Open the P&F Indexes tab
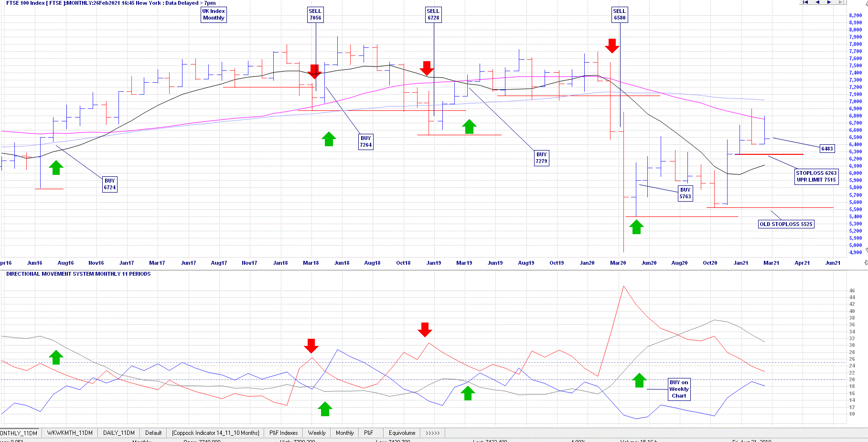Image resolution: width=868 pixels, height=442 pixels. point(283,433)
